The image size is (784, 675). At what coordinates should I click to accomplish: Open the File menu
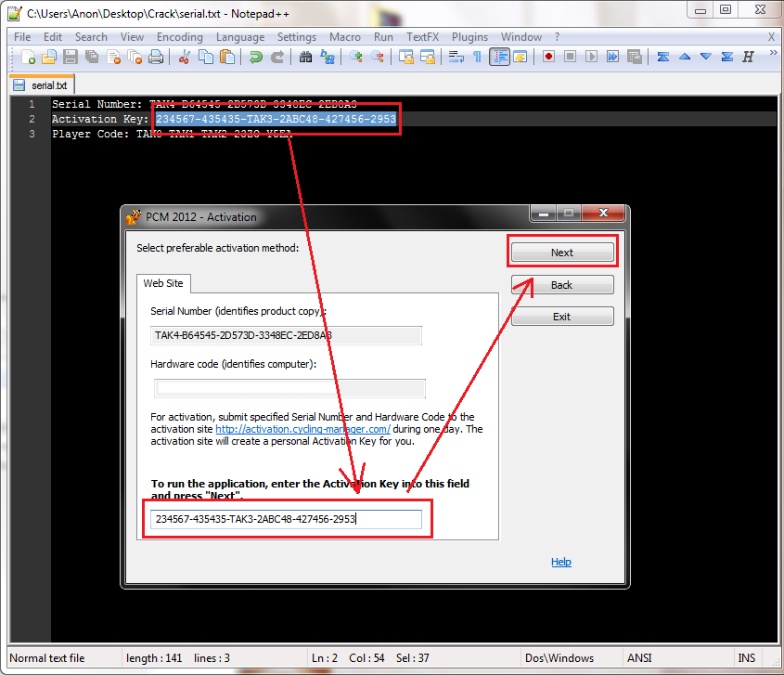pyautogui.click(x=22, y=37)
